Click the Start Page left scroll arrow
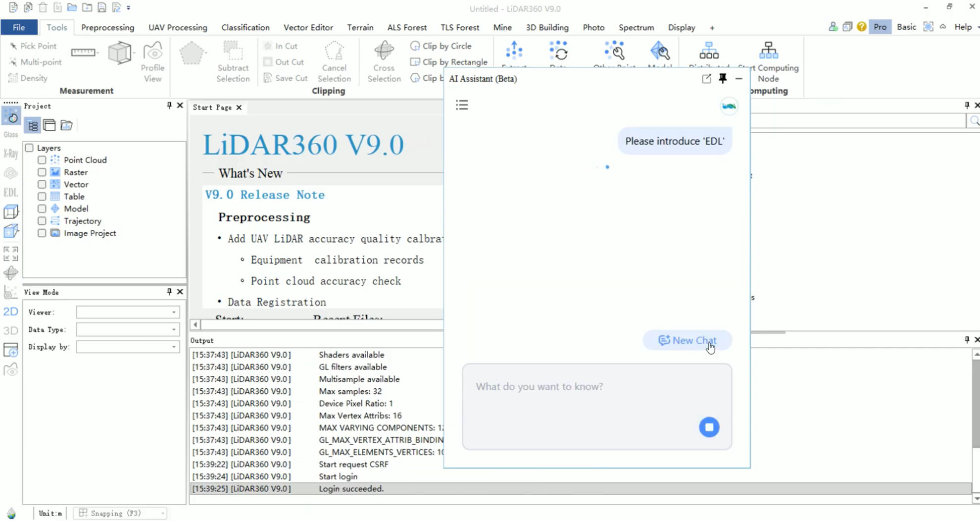 196,324
